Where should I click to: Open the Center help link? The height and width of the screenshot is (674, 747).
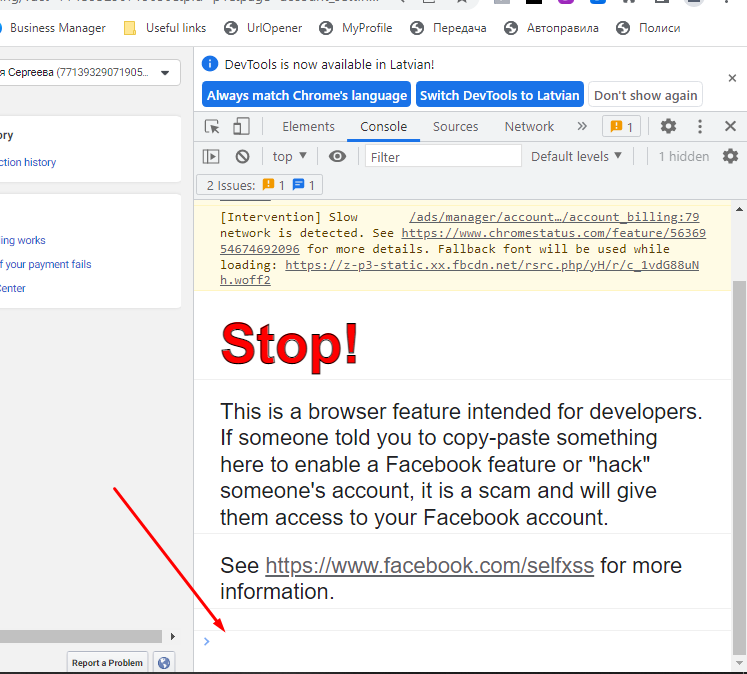pyautogui.click(x=13, y=288)
